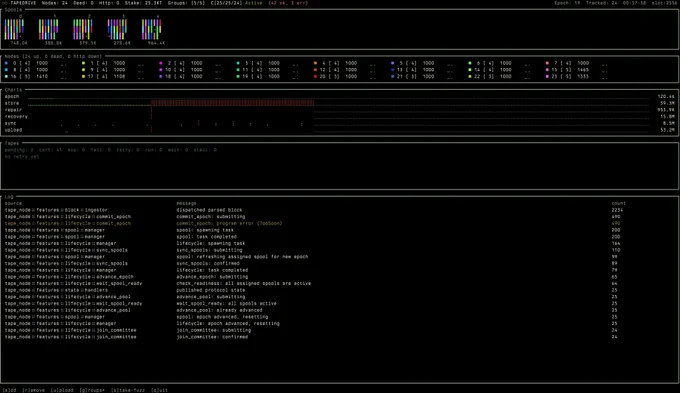The height and width of the screenshot is (393, 680).
Task: Select the 'advance_pool: already advanced' log row
Action: click(315, 310)
